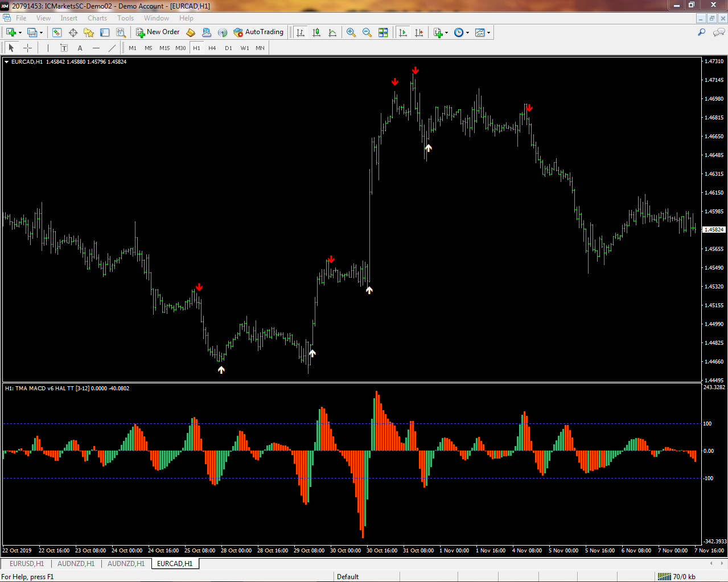Zoom in on the chart
This screenshot has width=728, height=582.
coord(351,32)
